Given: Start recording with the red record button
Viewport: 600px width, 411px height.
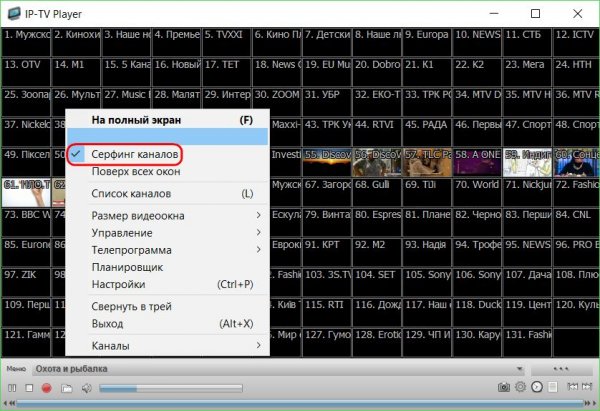Looking at the screenshot, I should 47,387.
